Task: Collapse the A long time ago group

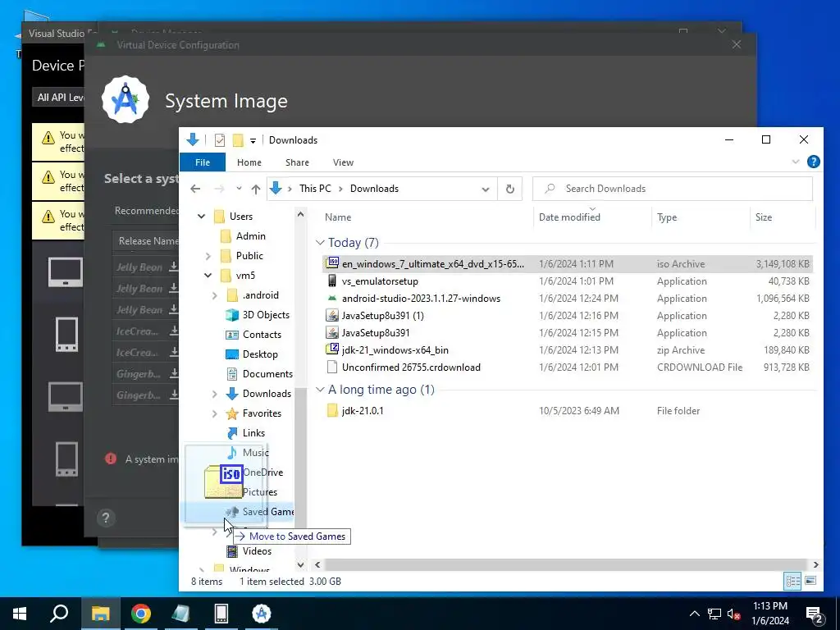Action: coord(321,390)
